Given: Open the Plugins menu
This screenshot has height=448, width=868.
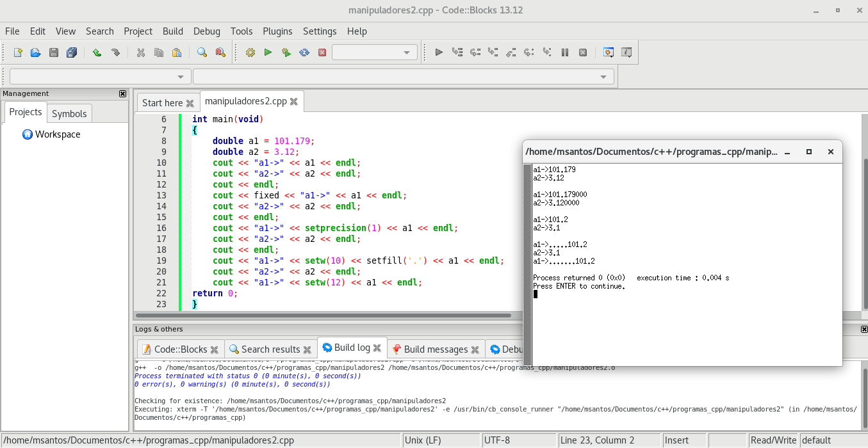Looking at the screenshot, I should (x=277, y=31).
